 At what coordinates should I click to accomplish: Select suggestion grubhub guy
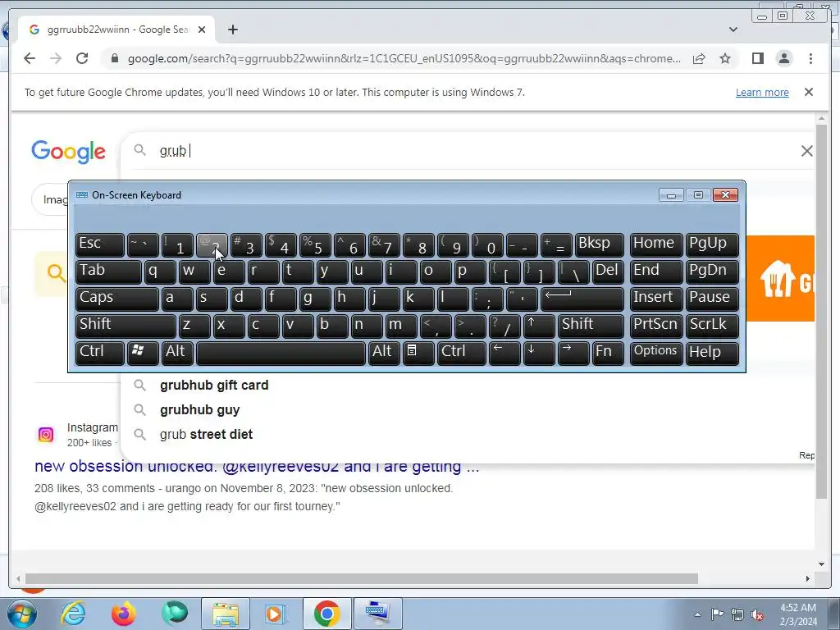200,410
